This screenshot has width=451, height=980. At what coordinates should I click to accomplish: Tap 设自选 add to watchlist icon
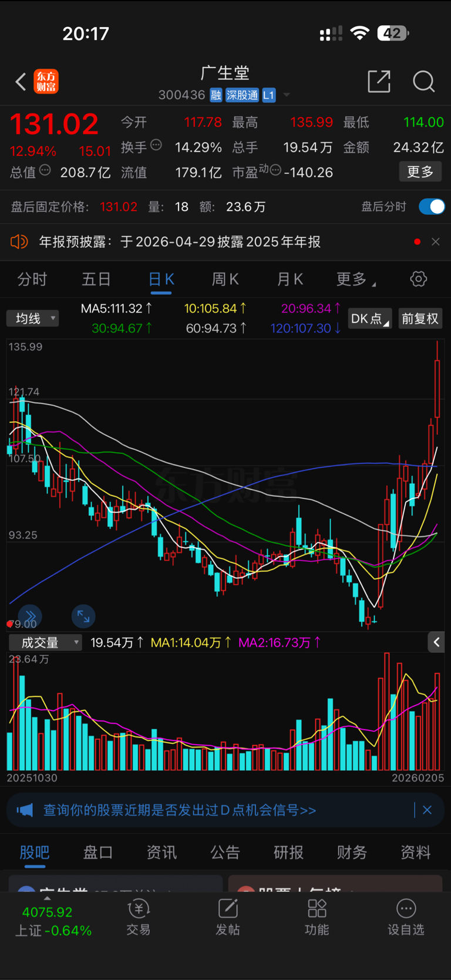tap(406, 909)
